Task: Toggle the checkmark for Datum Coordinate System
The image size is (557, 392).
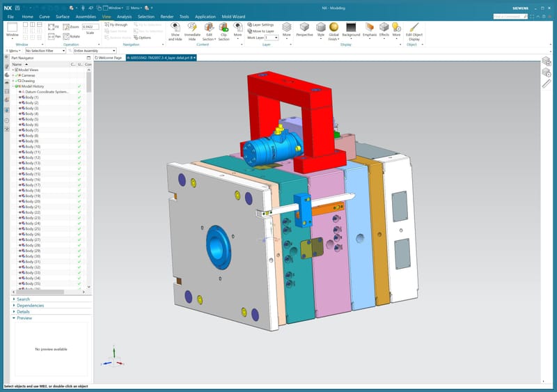Action: 79,91
